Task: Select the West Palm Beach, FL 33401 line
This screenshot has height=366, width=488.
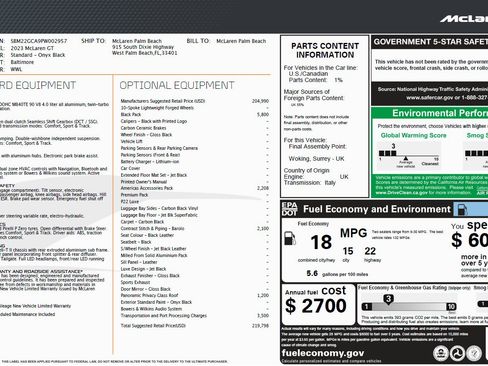Action: [145, 53]
